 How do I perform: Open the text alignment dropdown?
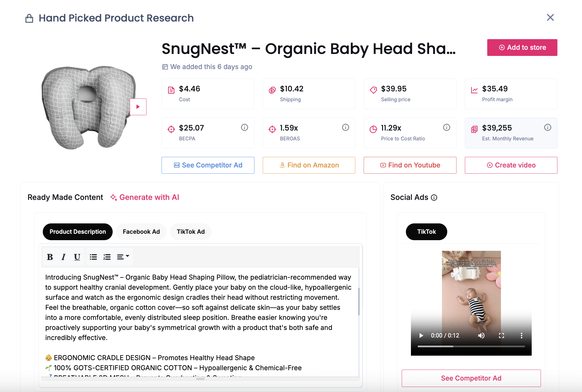[x=123, y=257]
